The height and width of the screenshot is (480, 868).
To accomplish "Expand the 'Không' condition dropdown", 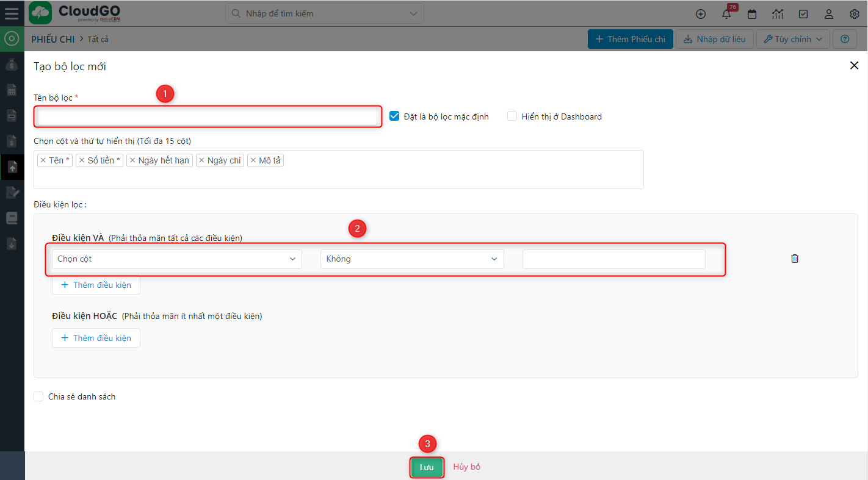I will pos(411,259).
